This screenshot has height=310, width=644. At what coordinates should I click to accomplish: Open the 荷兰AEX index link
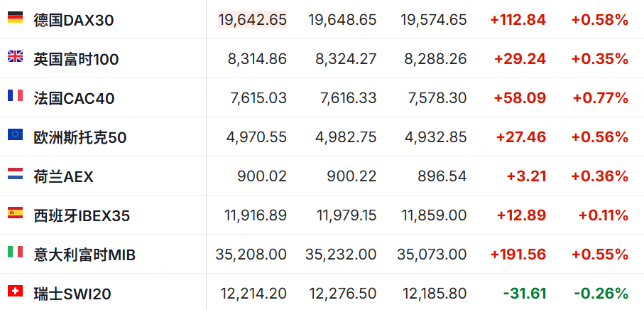click(64, 177)
